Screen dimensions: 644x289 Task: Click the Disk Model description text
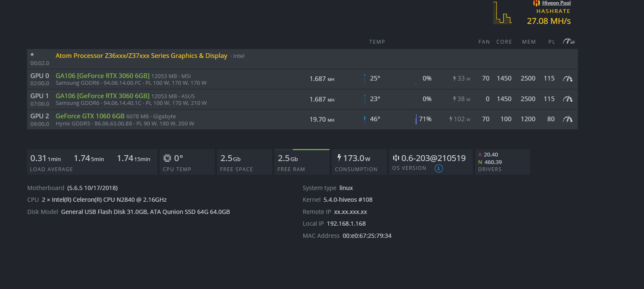point(145,212)
